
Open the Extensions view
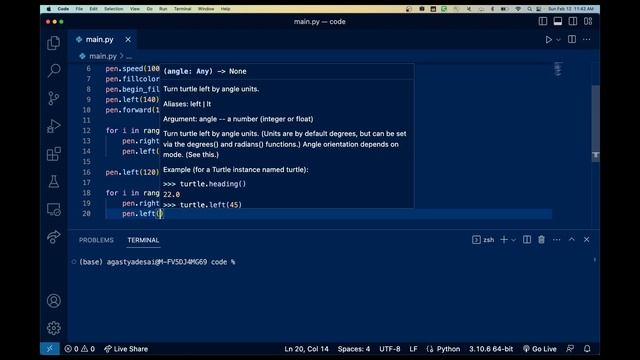(53, 154)
